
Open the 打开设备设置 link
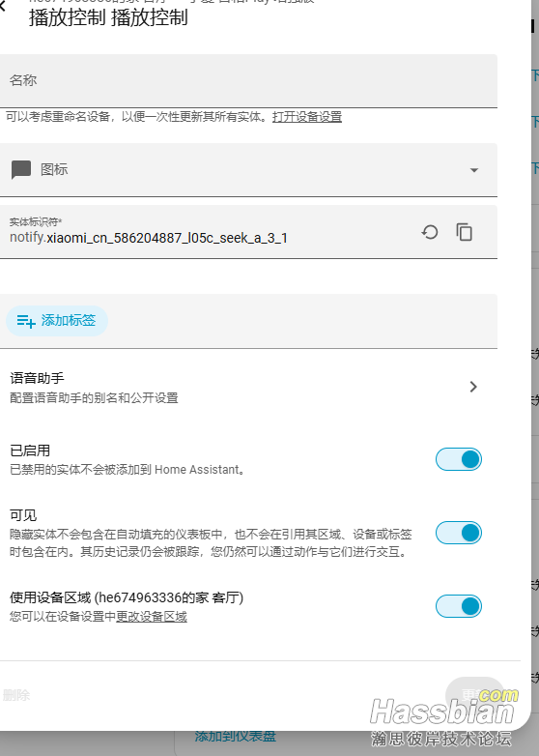[x=307, y=117]
